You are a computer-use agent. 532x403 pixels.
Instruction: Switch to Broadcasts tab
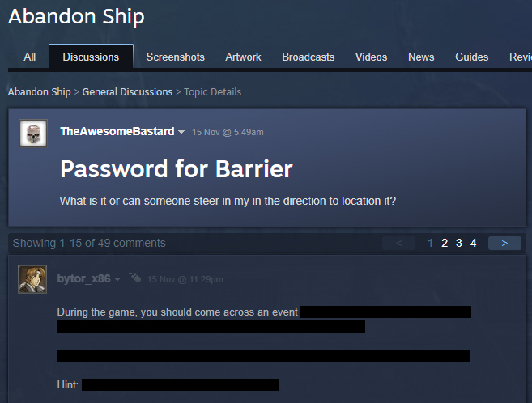(308, 57)
